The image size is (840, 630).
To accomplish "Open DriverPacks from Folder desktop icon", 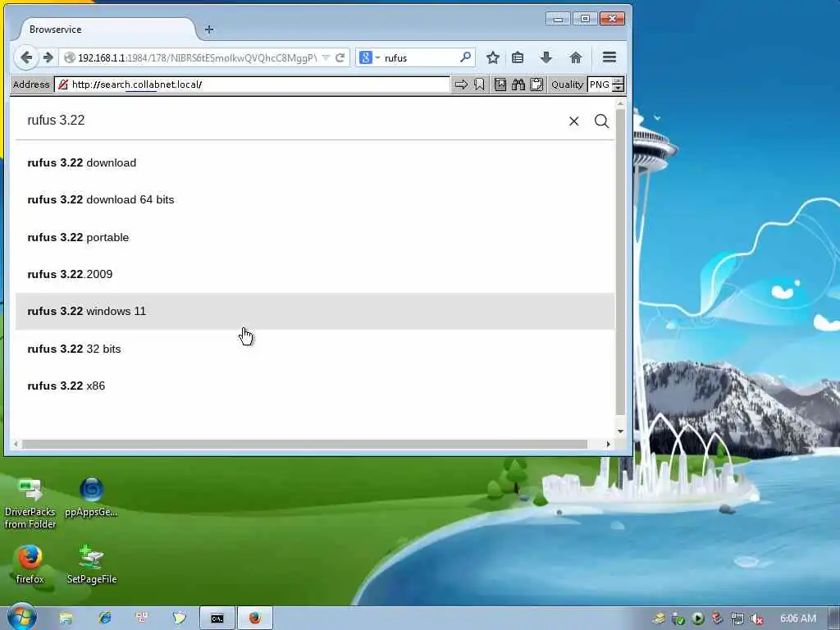I will [x=30, y=503].
